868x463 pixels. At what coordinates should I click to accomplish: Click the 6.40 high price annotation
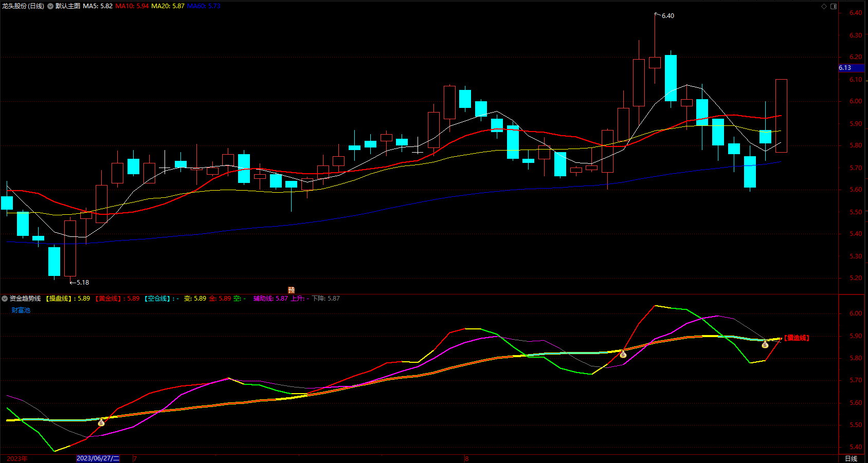pos(668,16)
